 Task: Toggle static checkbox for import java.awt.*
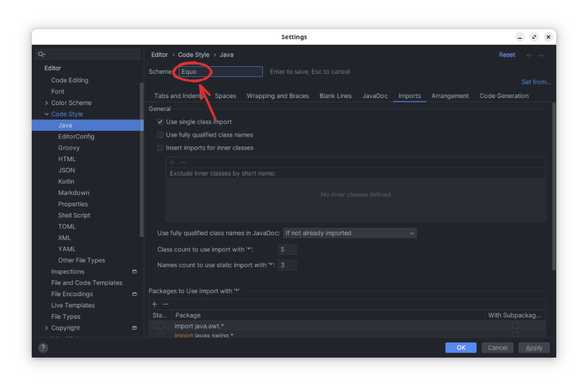(160, 326)
